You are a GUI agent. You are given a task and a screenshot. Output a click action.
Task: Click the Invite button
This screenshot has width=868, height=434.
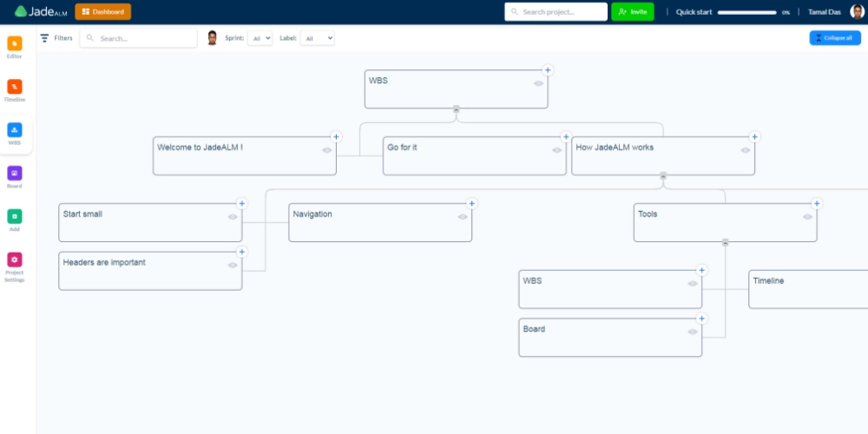pyautogui.click(x=633, y=11)
